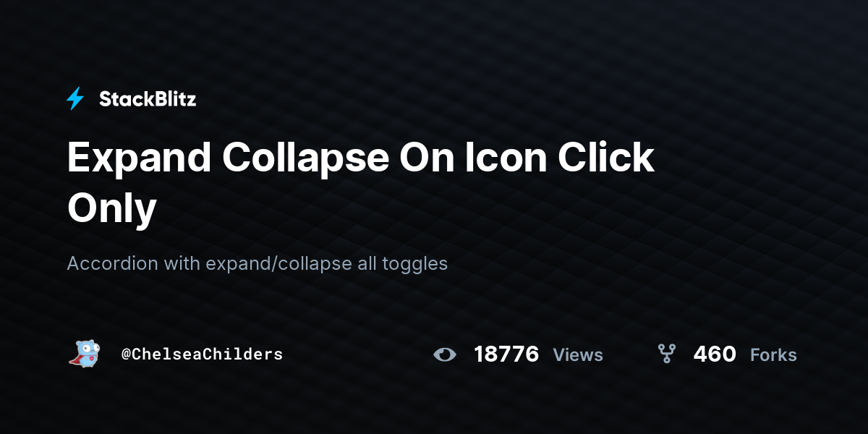Viewport: 868px width, 434px height.
Task: Click the Views label
Action: 578,355
